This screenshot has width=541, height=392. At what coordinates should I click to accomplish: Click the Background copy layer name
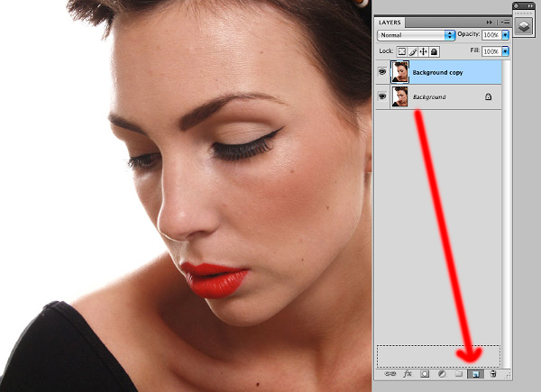pos(437,72)
